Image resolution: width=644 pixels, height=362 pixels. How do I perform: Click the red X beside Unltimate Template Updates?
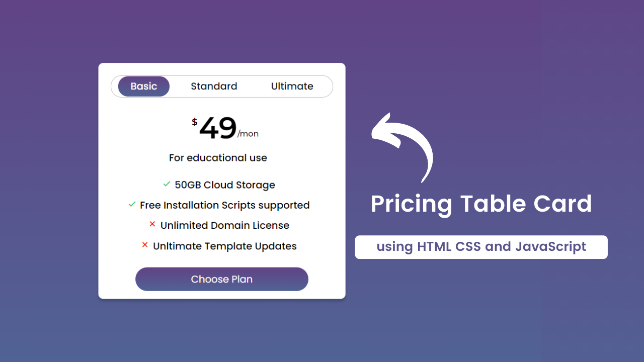pos(145,245)
